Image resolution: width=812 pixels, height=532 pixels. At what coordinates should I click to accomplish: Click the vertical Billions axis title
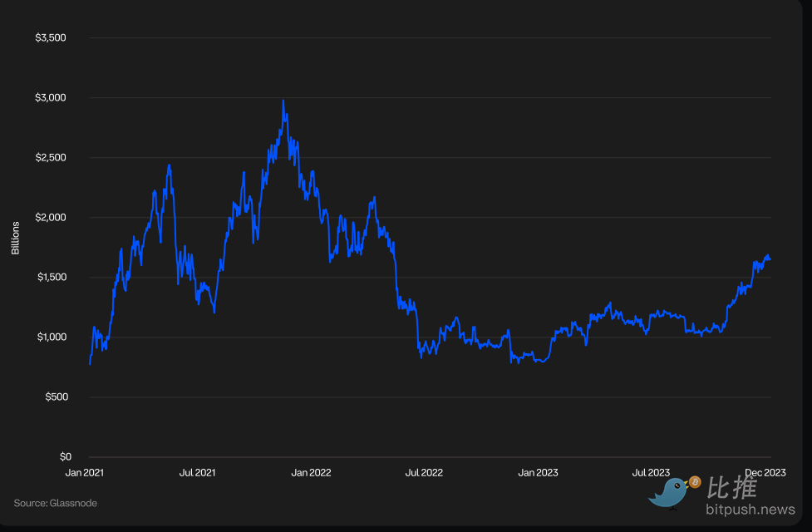pyautogui.click(x=16, y=239)
